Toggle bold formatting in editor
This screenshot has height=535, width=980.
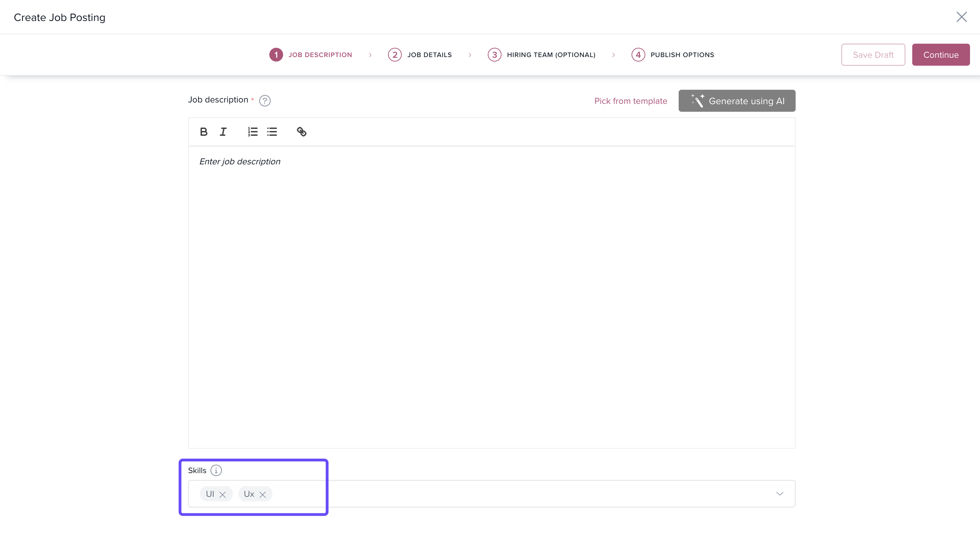(x=204, y=132)
